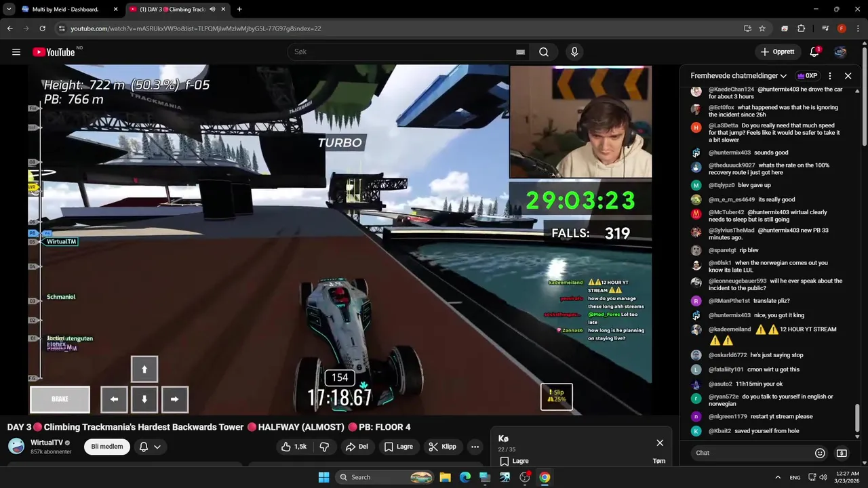
Task: Open the YouTube account avatar menu
Action: pos(840,52)
